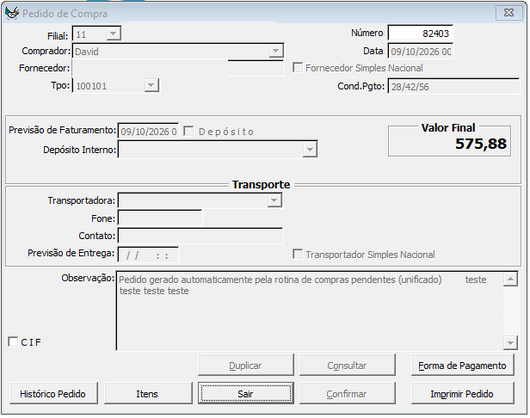The height and width of the screenshot is (418, 530).
Task: Click the Transporte section heading
Action: (x=261, y=185)
